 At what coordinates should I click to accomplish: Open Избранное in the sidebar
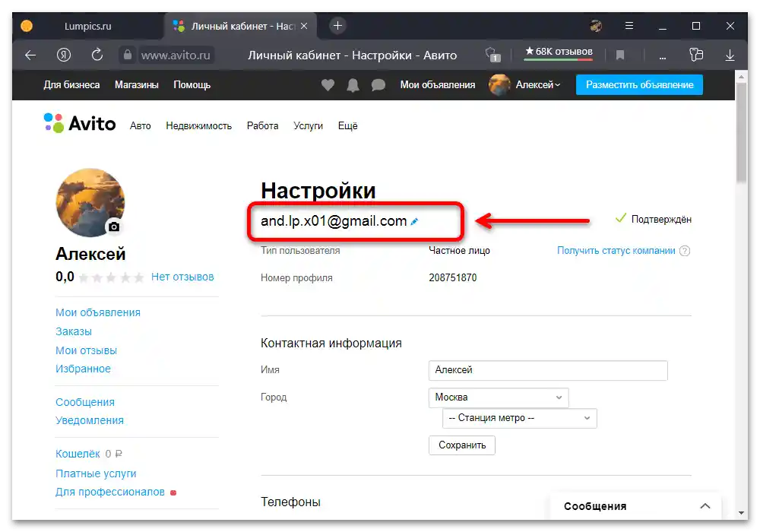pos(83,369)
